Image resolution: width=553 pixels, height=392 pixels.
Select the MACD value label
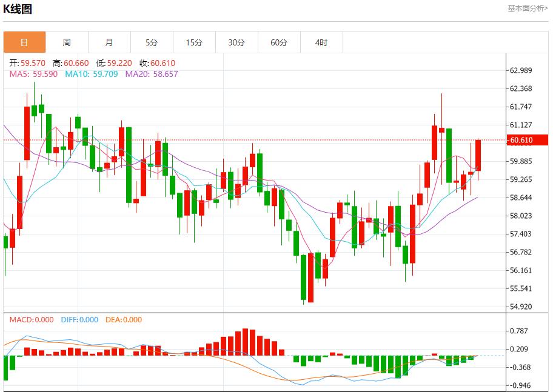31,320
